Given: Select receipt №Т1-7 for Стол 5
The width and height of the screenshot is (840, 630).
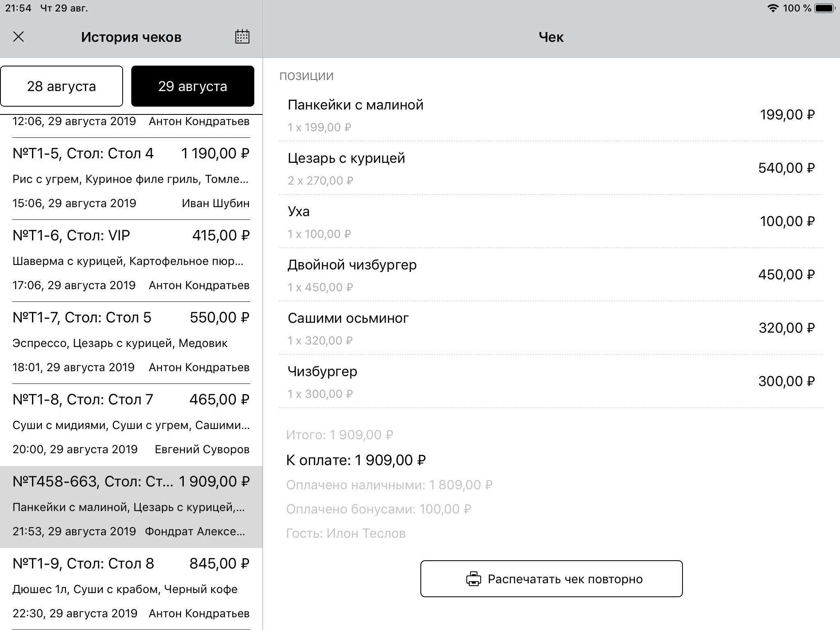Looking at the screenshot, I should 131,342.
